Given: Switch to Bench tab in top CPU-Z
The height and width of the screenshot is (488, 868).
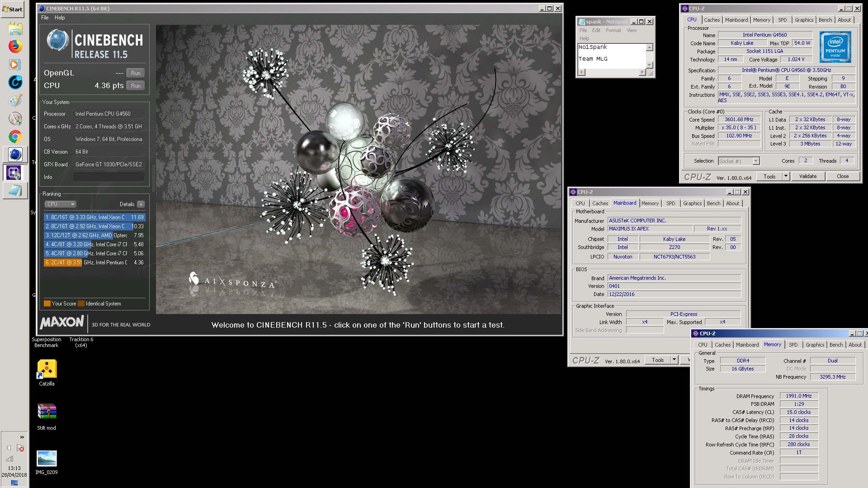Looking at the screenshot, I should click(826, 20).
